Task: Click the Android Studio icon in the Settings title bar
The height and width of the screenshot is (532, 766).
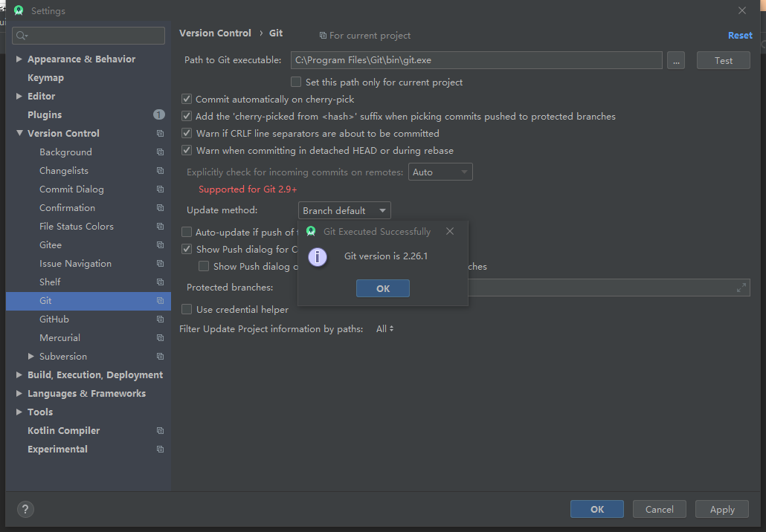Action: click(x=19, y=10)
